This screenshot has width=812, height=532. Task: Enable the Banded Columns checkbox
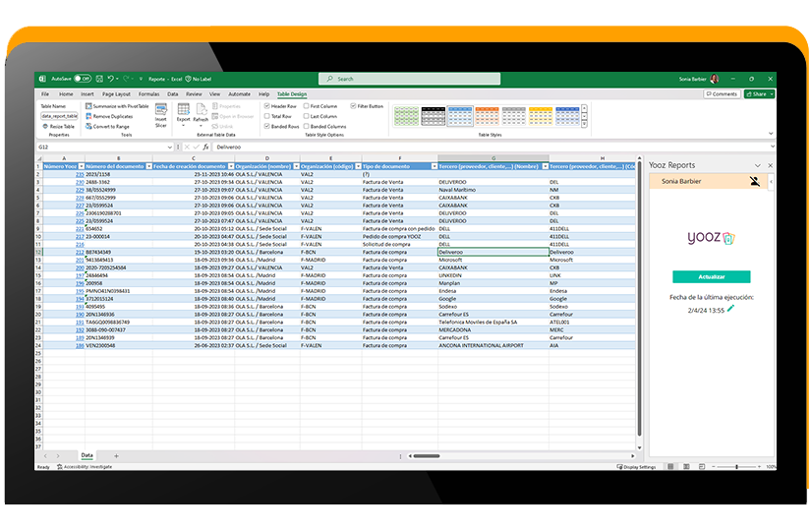tap(306, 127)
